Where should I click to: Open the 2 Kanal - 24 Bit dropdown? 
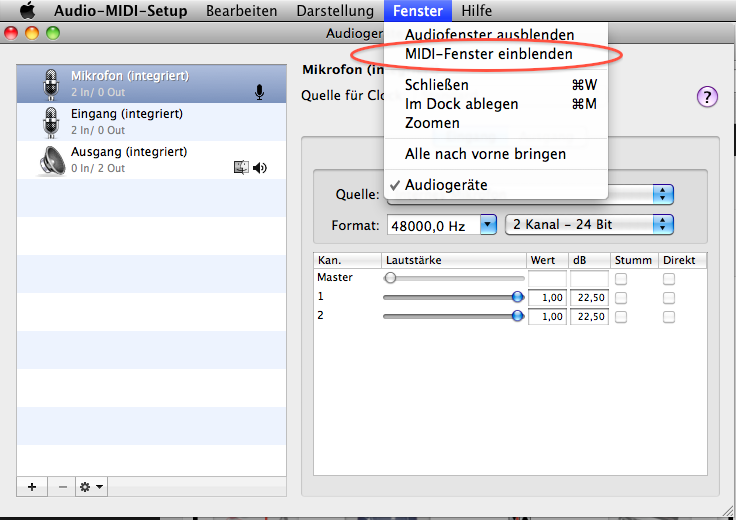click(x=589, y=225)
